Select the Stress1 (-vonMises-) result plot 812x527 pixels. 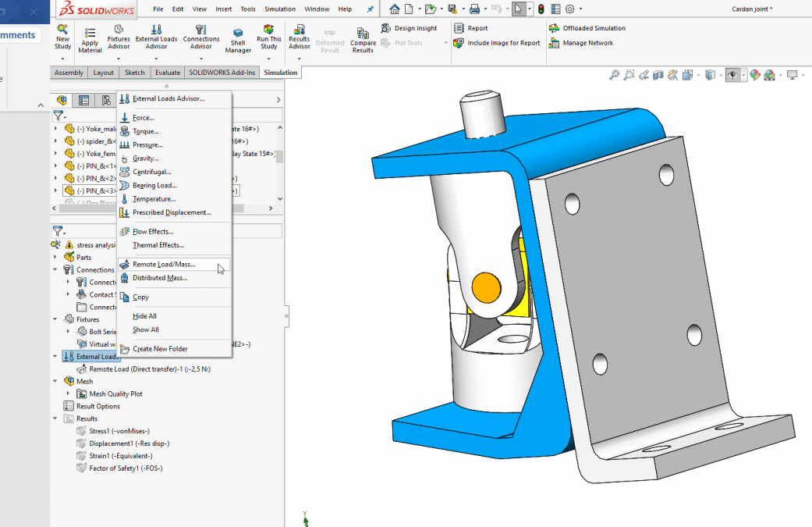pos(119,431)
